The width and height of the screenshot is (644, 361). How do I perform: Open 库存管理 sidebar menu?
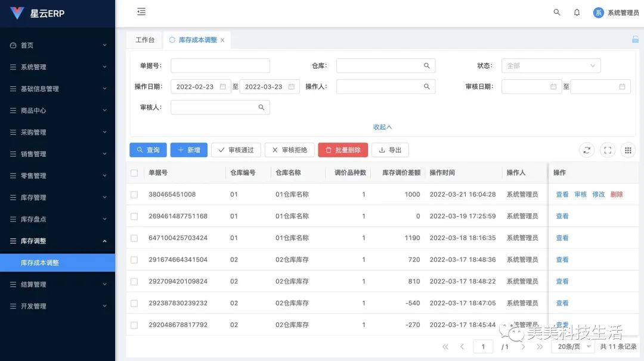57,197
